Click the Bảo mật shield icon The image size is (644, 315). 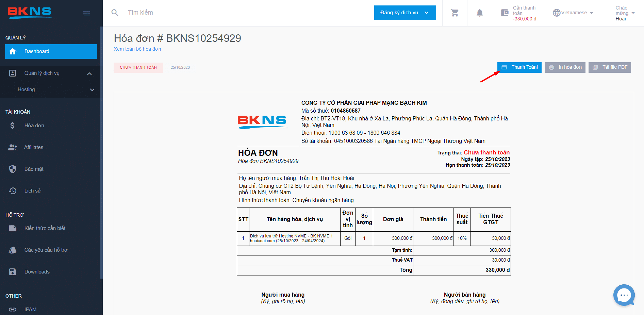pyautogui.click(x=13, y=169)
